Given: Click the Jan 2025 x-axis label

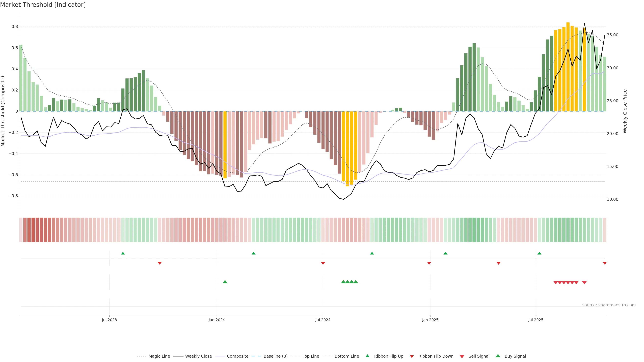Looking at the screenshot, I should (430, 320).
